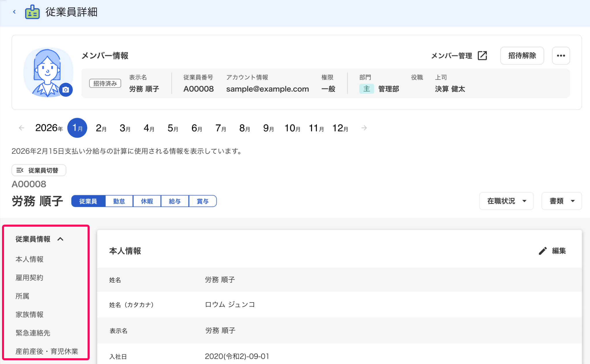Open 家族情報 in the sidebar
The image size is (590, 364).
(x=29, y=314)
